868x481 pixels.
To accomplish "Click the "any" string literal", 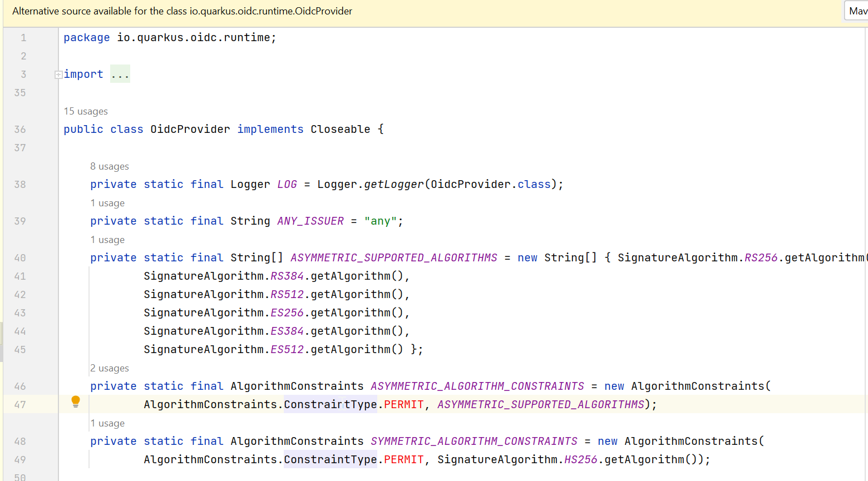I will point(381,221).
